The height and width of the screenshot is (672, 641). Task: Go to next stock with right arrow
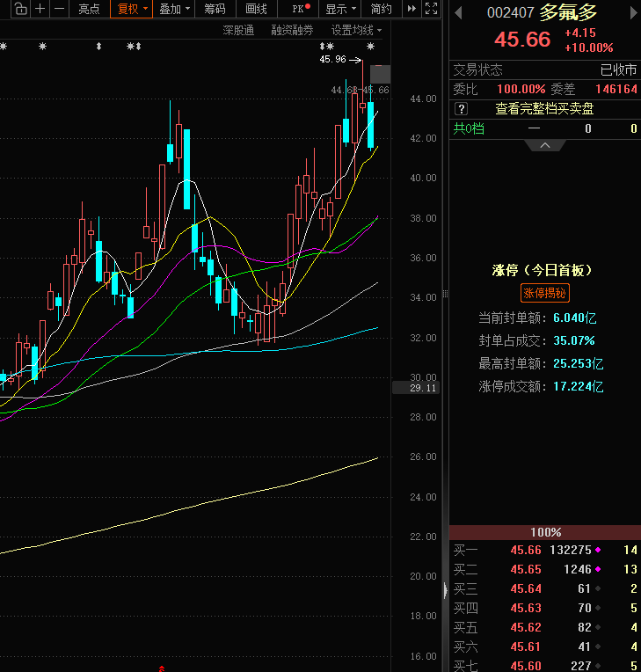point(633,13)
